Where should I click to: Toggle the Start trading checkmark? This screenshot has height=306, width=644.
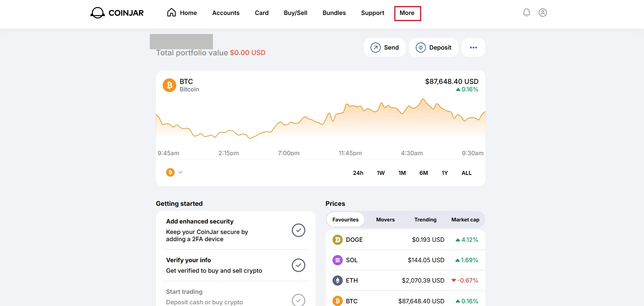click(299, 300)
